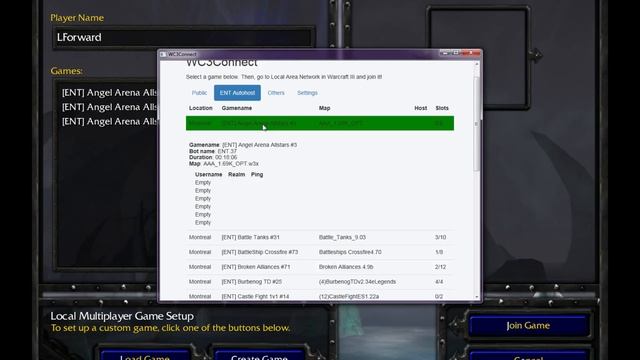Click the Slots column header

(x=442, y=108)
